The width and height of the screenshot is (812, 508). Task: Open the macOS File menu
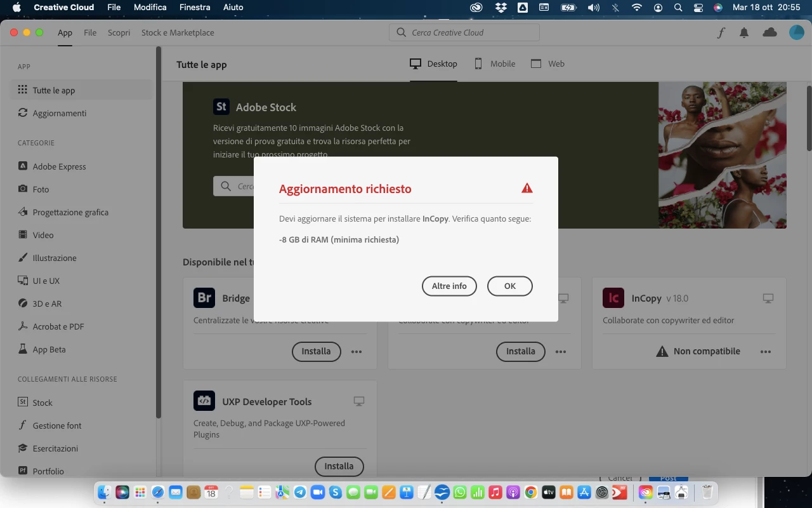(114, 7)
